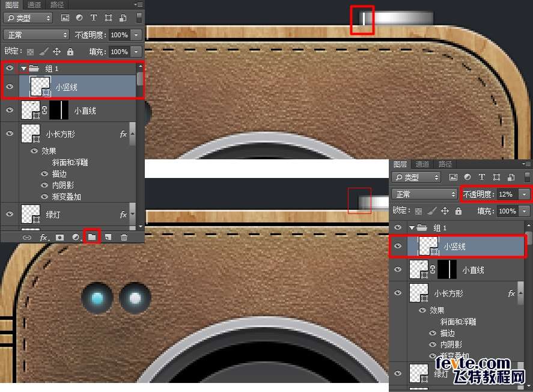Lock all in 100%-opacity Layers panel

click(x=70, y=52)
